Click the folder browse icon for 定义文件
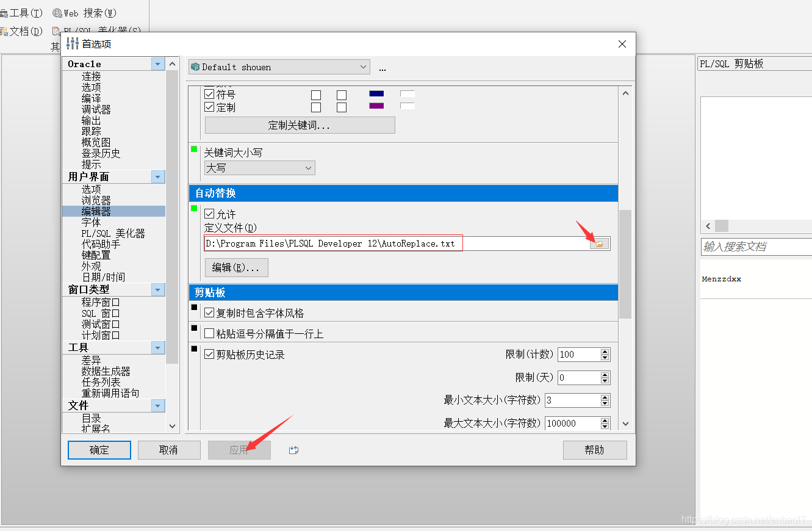This screenshot has height=531, width=812. (599, 244)
